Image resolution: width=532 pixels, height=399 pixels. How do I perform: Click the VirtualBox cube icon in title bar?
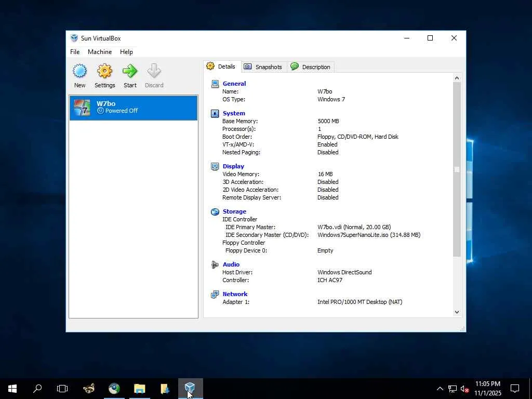(74, 38)
